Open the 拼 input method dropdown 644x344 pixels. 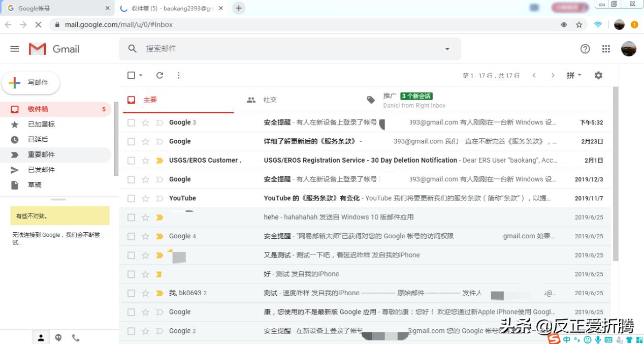point(573,75)
